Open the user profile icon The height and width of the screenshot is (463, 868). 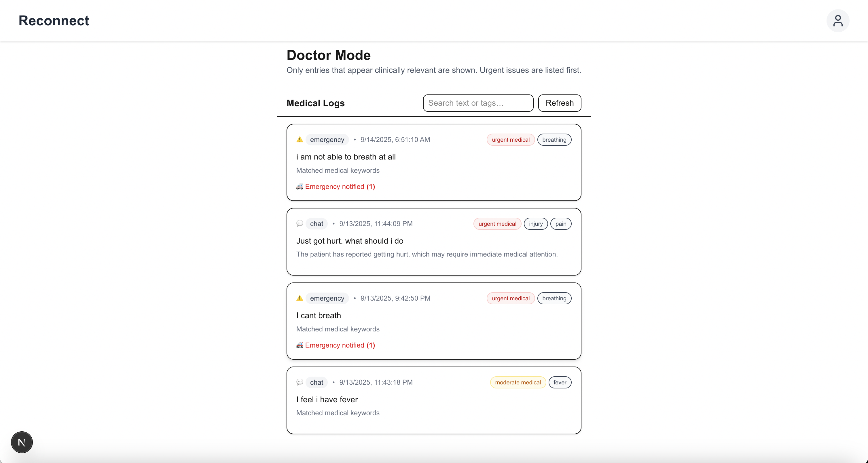click(x=837, y=21)
